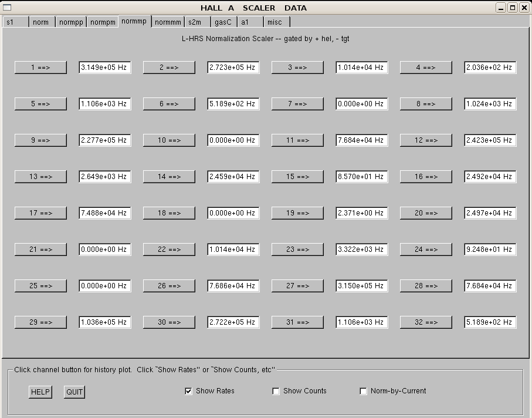Click channel 23 rate field 3.322e+03 Hz
Viewport: 532px width, 418px height.
pyautogui.click(x=362, y=250)
